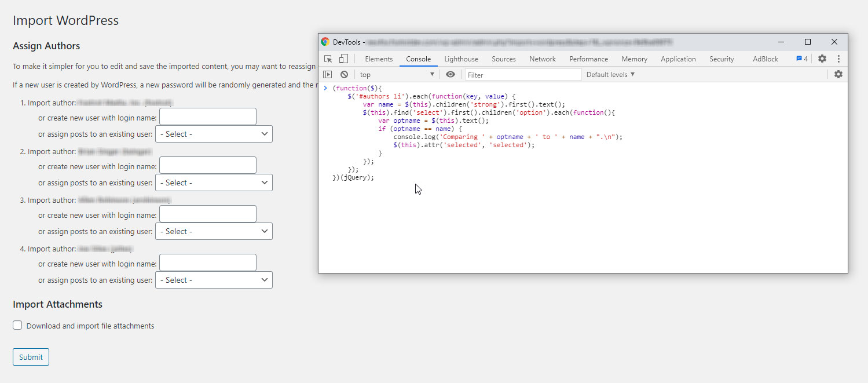868x383 pixels.
Task: Click new login name field for author 1
Action: tap(207, 117)
